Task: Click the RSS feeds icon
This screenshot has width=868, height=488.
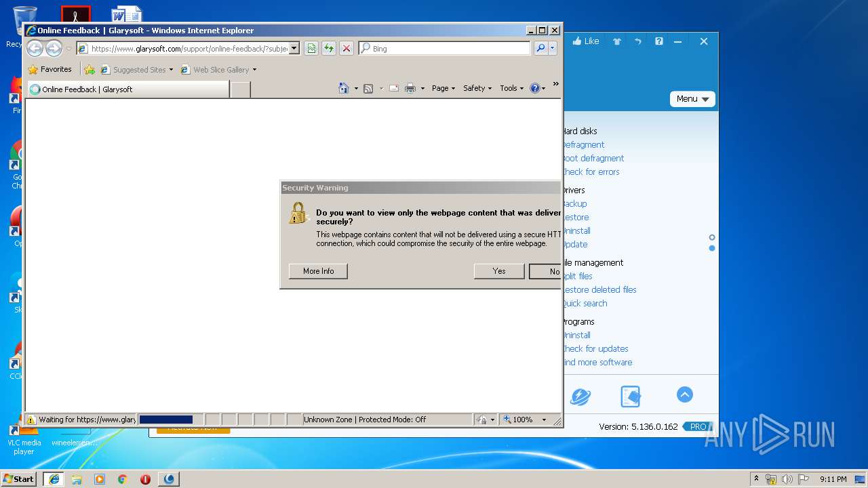Action: point(368,88)
